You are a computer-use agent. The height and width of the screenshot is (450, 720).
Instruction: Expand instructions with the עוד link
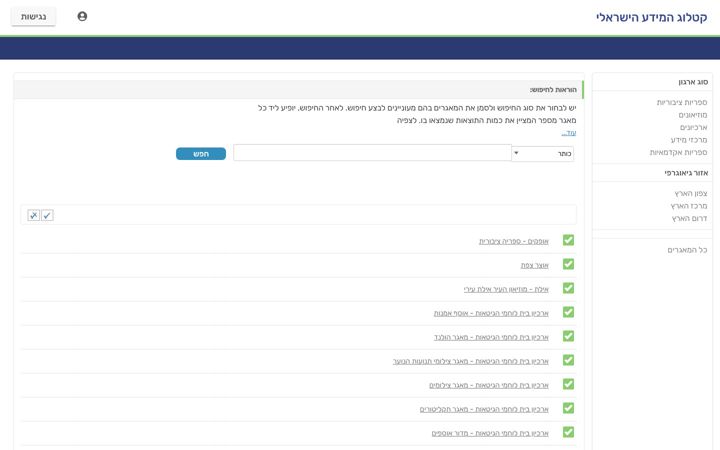coord(568,133)
